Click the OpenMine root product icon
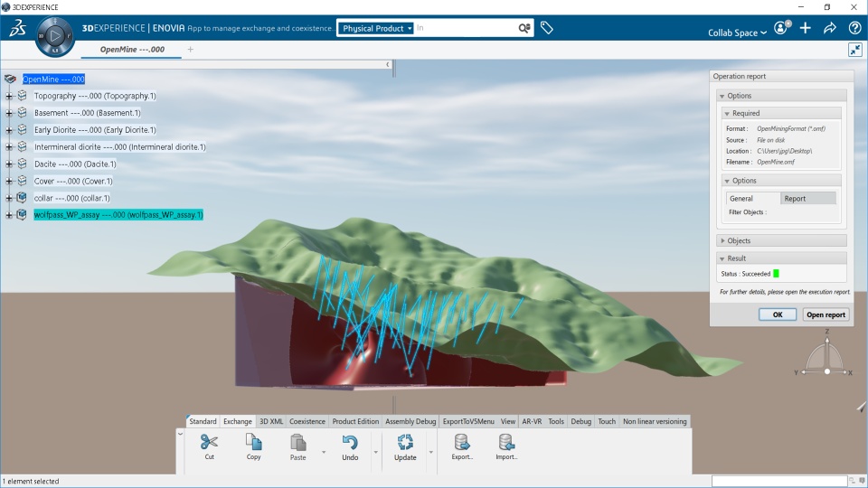Viewport: 868px width, 488px height. [10, 80]
